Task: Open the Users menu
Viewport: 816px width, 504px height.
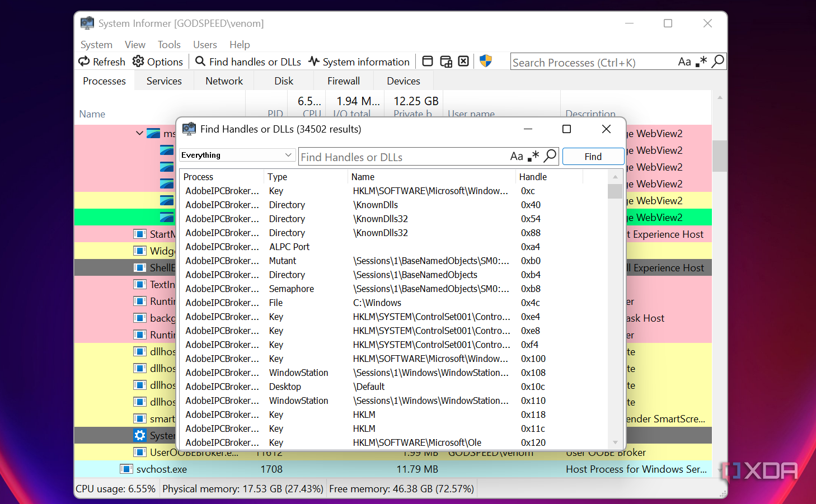Action: [x=205, y=45]
